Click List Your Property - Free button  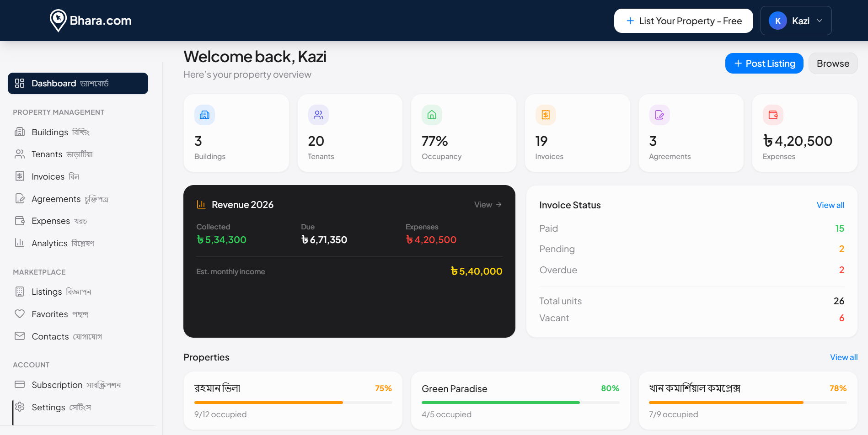tap(683, 21)
